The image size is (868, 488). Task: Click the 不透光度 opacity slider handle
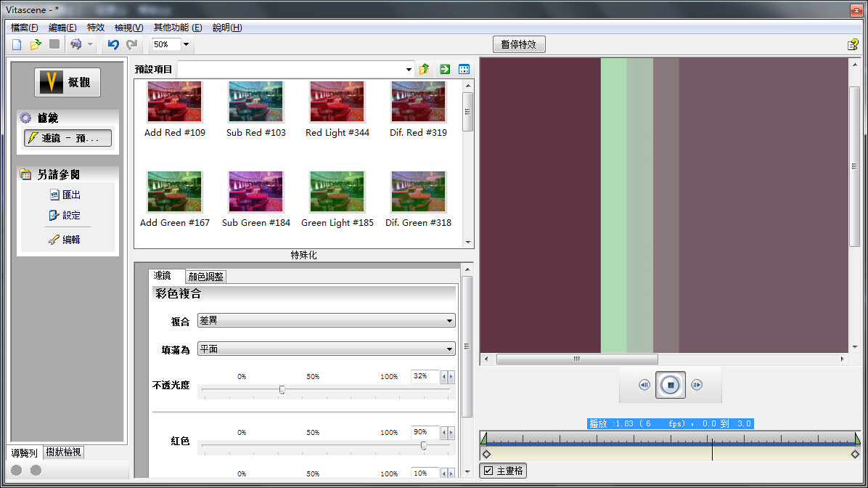[x=282, y=390]
